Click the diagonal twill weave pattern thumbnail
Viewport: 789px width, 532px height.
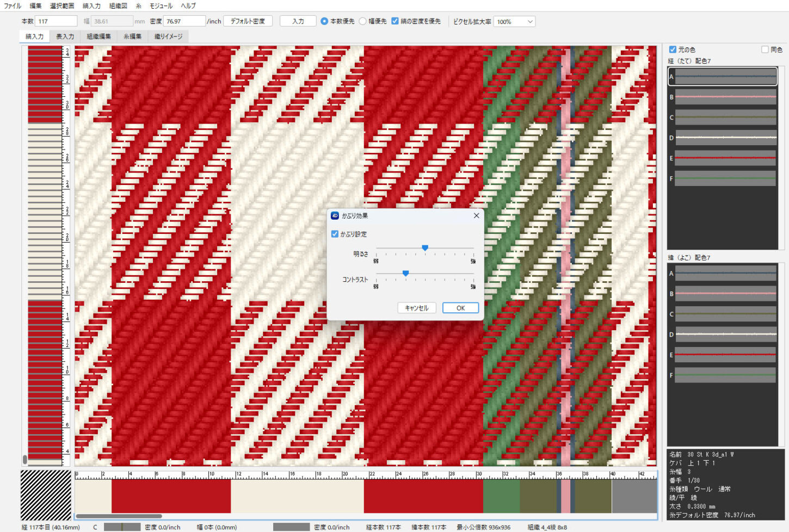[46, 496]
